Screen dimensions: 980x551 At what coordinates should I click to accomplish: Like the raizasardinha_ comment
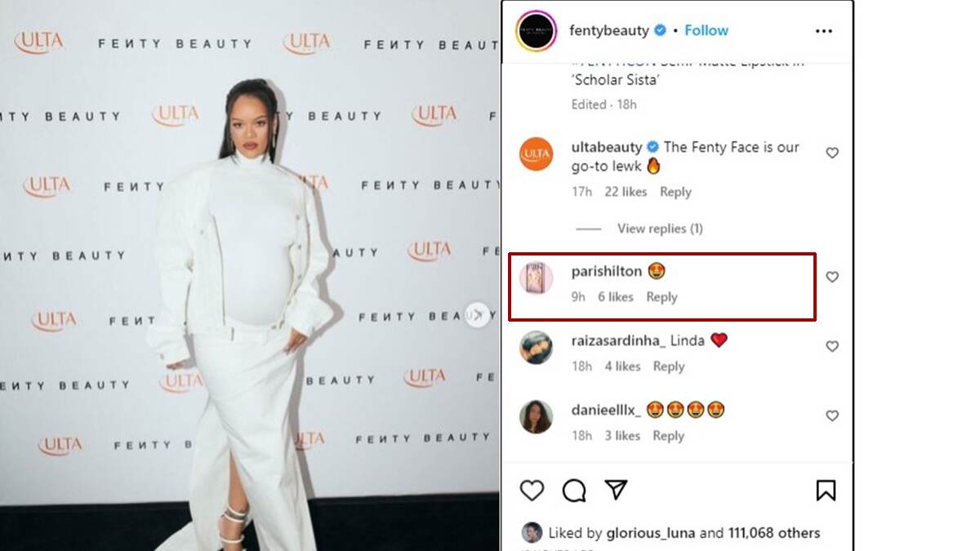point(832,346)
